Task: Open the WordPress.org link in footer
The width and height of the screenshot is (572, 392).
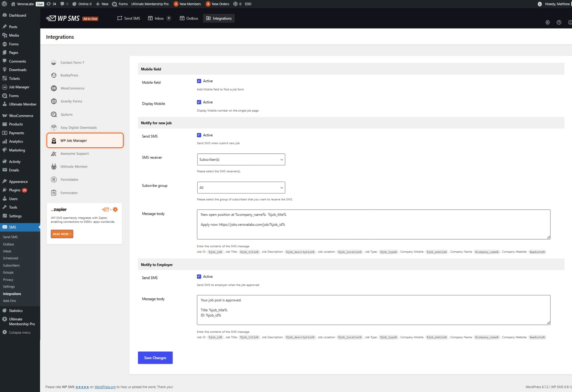Action: [x=105, y=387]
